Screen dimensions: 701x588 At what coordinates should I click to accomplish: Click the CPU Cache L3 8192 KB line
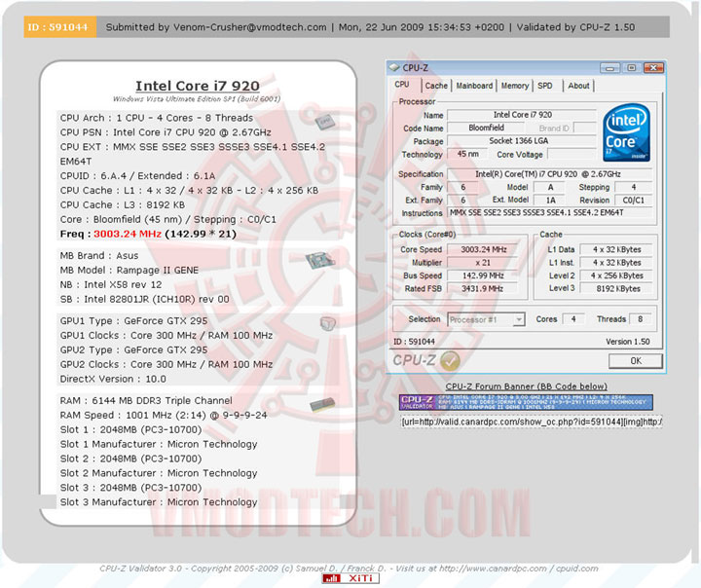[123, 204]
